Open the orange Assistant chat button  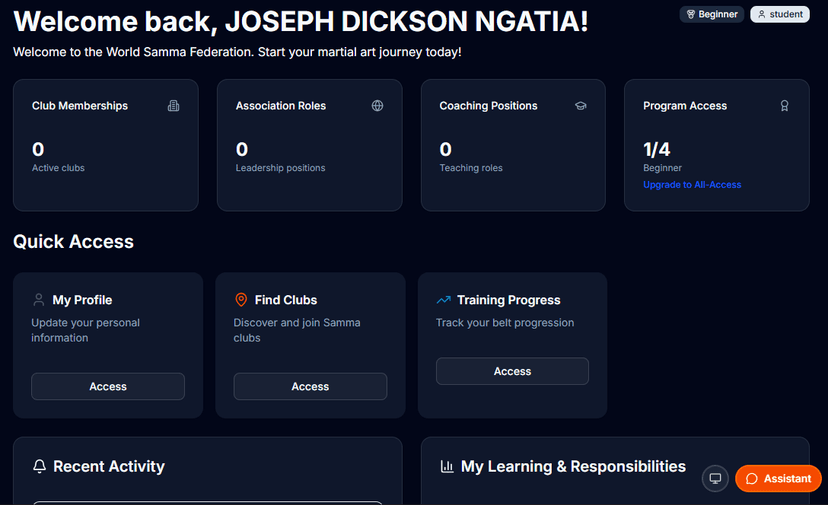pos(778,478)
